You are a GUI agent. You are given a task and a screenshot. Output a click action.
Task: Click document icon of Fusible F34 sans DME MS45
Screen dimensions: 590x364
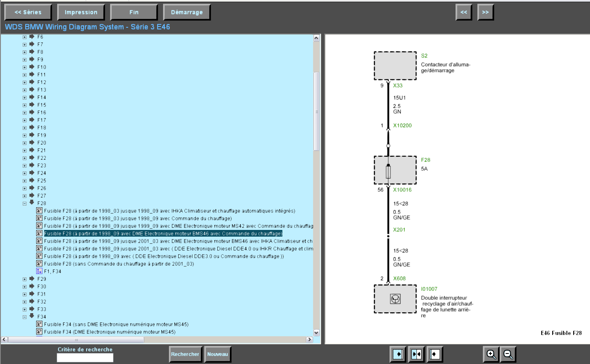click(39, 324)
